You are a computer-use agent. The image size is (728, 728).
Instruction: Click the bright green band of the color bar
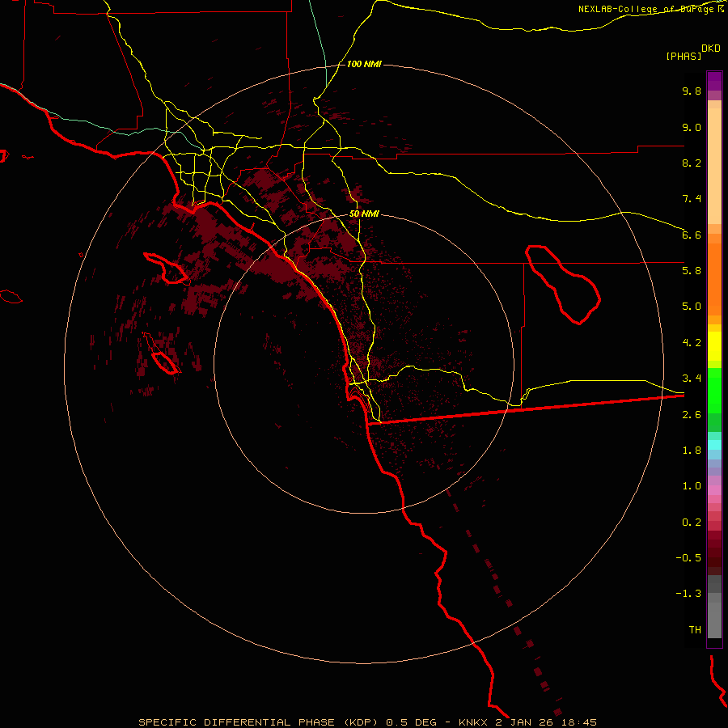[714, 391]
